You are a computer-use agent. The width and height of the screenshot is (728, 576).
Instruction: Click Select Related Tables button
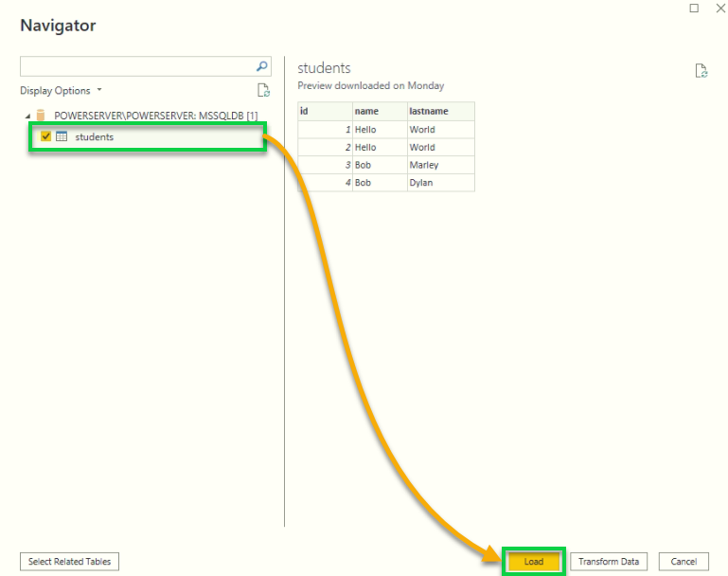point(70,561)
